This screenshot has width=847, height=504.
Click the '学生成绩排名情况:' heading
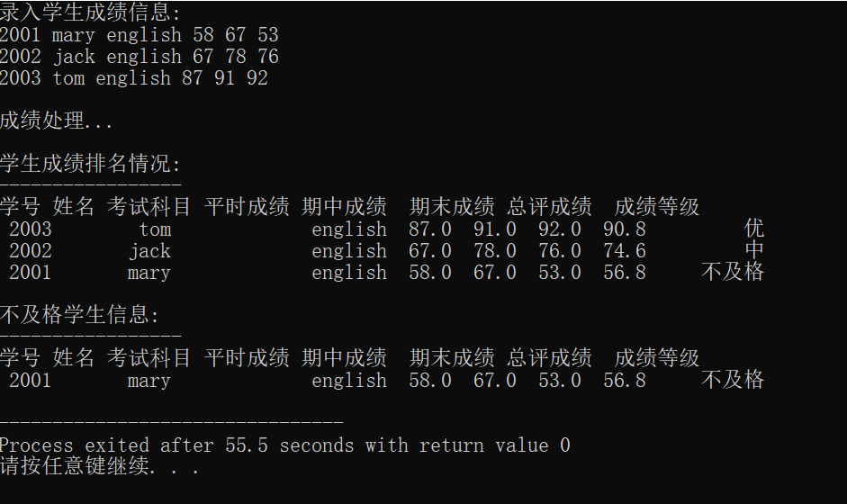(90, 165)
